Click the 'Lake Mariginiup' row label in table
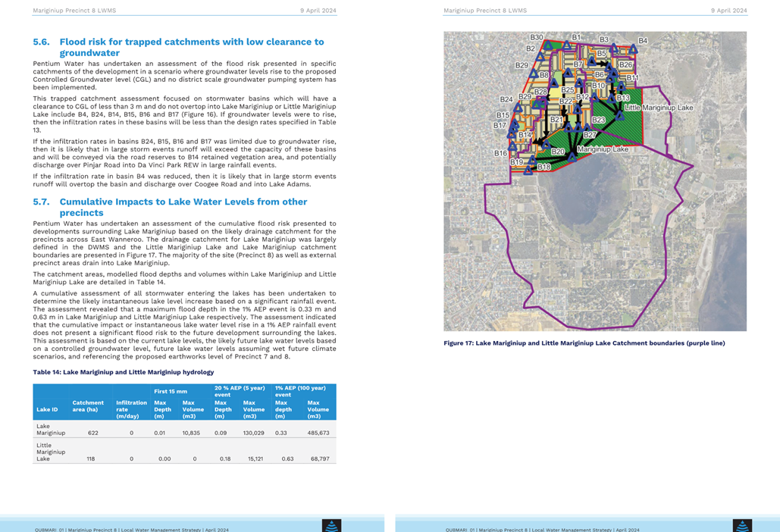This screenshot has width=780, height=532. tap(51, 430)
